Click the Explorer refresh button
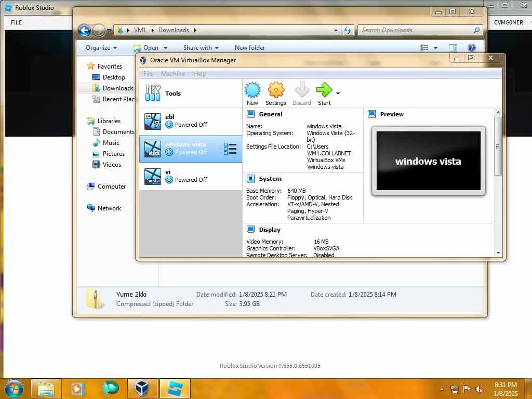 (348, 30)
